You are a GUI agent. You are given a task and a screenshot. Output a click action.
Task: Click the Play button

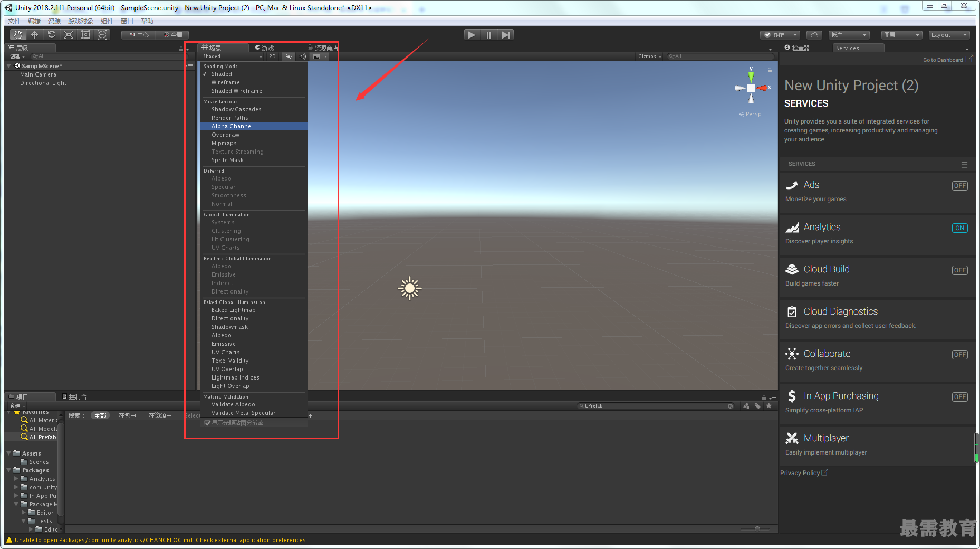(472, 35)
